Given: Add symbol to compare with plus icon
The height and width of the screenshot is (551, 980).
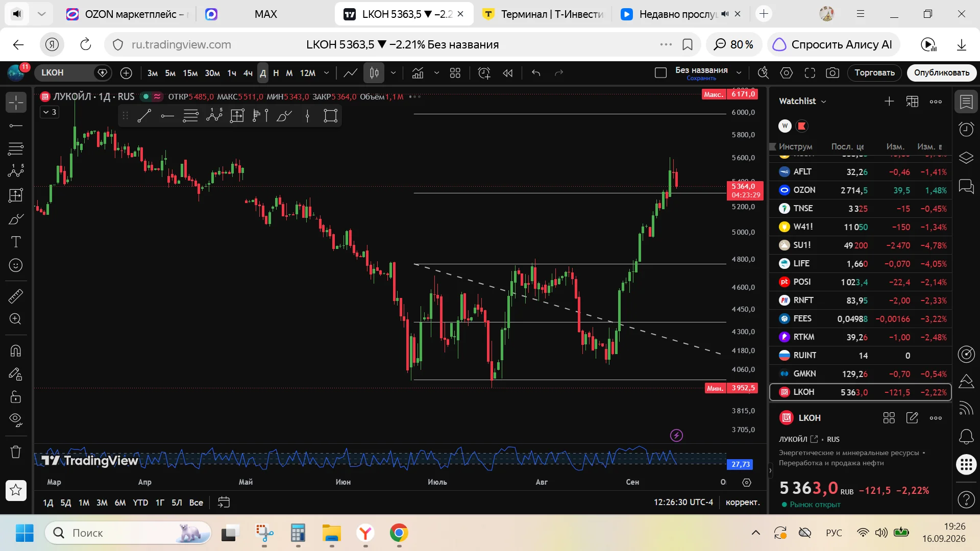Looking at the screenshot, I should [x=126, y=73].
